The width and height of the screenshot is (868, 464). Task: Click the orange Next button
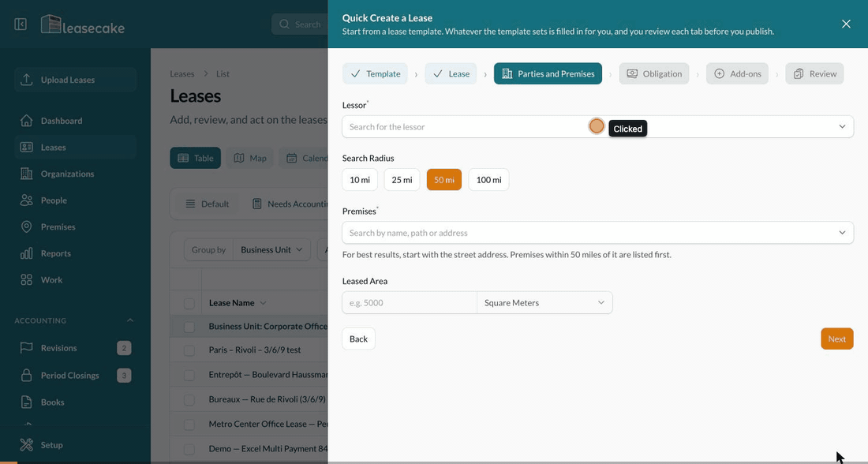point(837,339)
